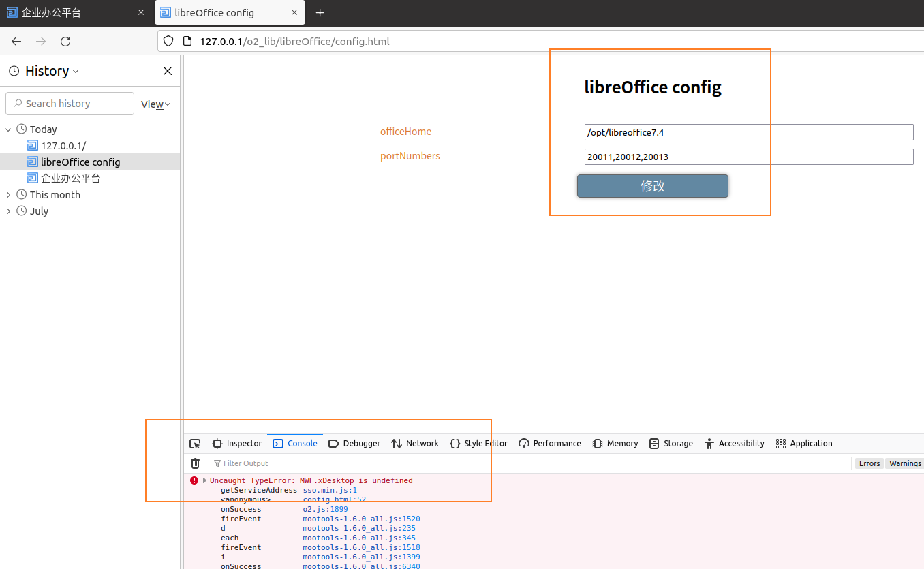Expand the July history group

pos(9,211)
